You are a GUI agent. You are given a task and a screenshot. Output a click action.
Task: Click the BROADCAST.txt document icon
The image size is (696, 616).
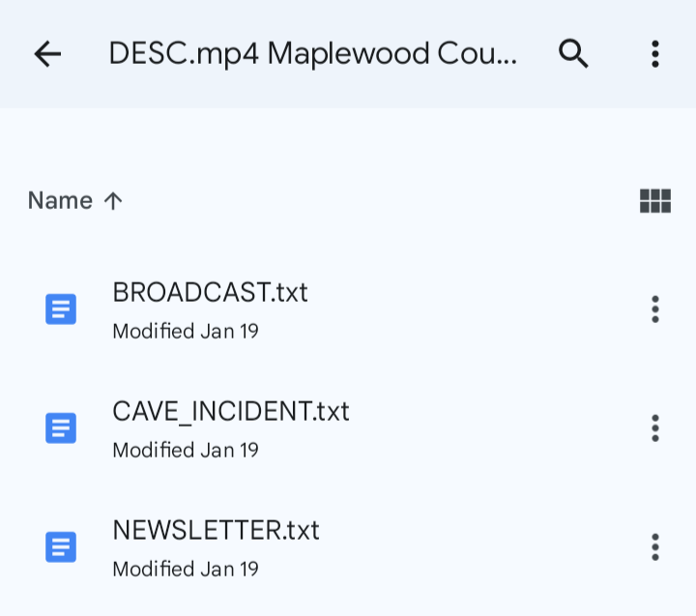61,309
